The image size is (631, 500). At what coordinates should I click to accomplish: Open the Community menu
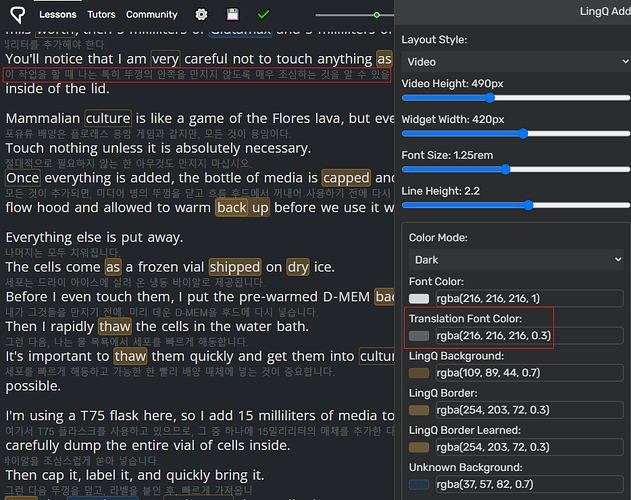click(152, 15)
